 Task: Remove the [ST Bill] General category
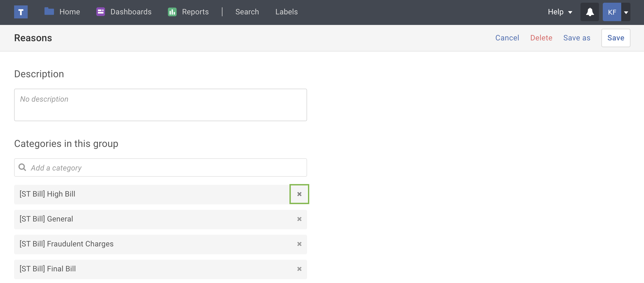click(x=299, y=219)
